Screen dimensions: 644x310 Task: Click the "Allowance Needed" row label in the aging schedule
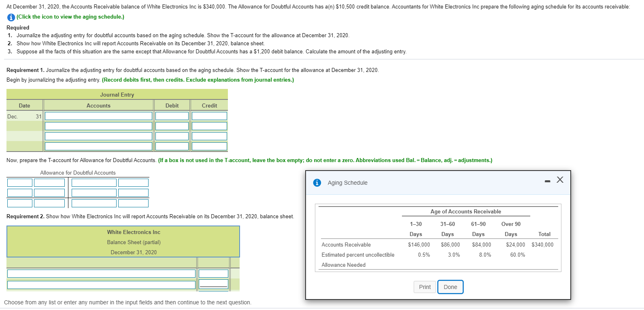[343, 265]
